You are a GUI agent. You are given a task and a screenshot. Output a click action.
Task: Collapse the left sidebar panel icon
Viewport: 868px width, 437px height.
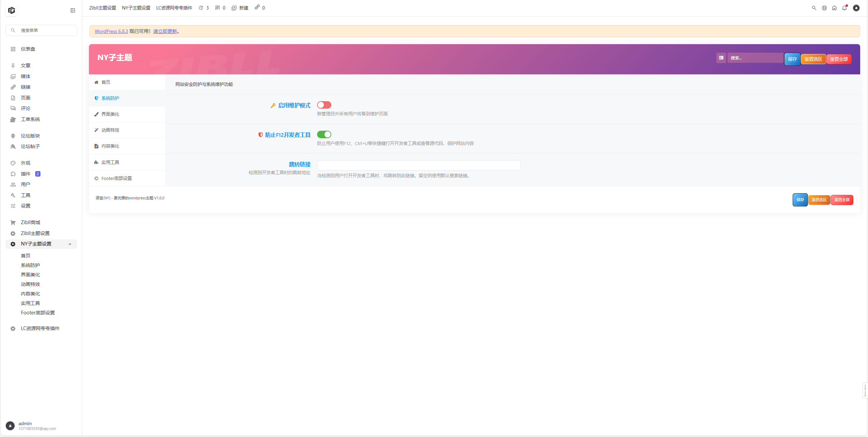[x=73, y=11]
